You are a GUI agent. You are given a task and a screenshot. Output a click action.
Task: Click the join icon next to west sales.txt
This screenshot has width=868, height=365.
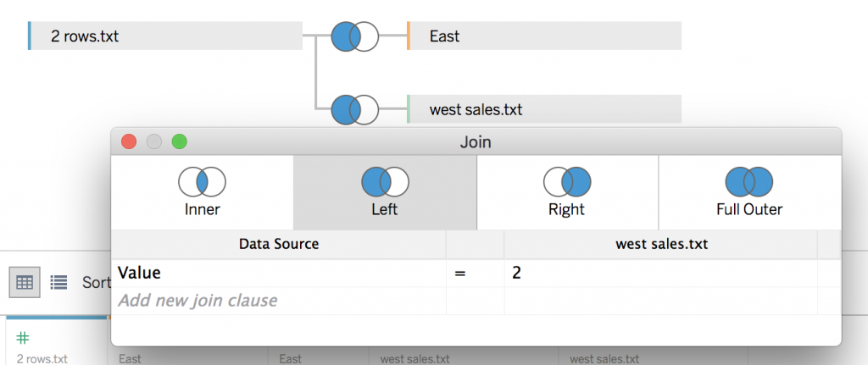point(355,109)
